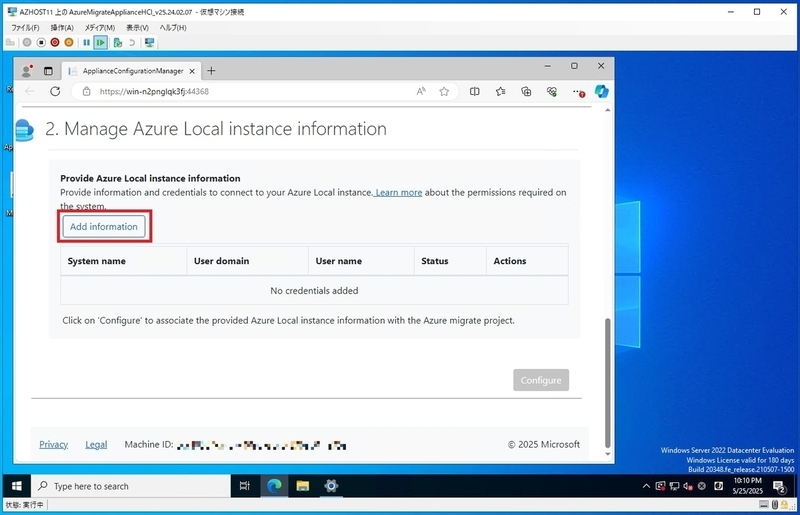Pause the virtual machine
This screenshot has height=515, width=800.
[86, 42]
